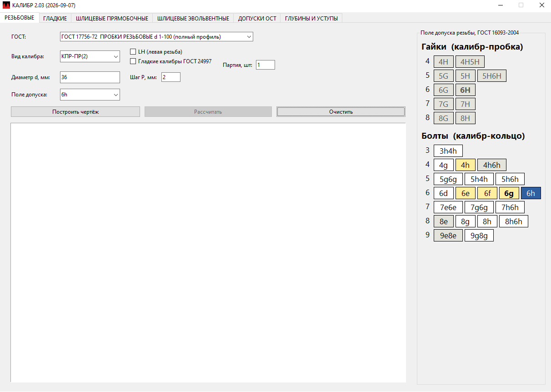Choose bolt tolerance 3h4h
Image resolution: width=551 pixels, height=392 pixels.
448,151
